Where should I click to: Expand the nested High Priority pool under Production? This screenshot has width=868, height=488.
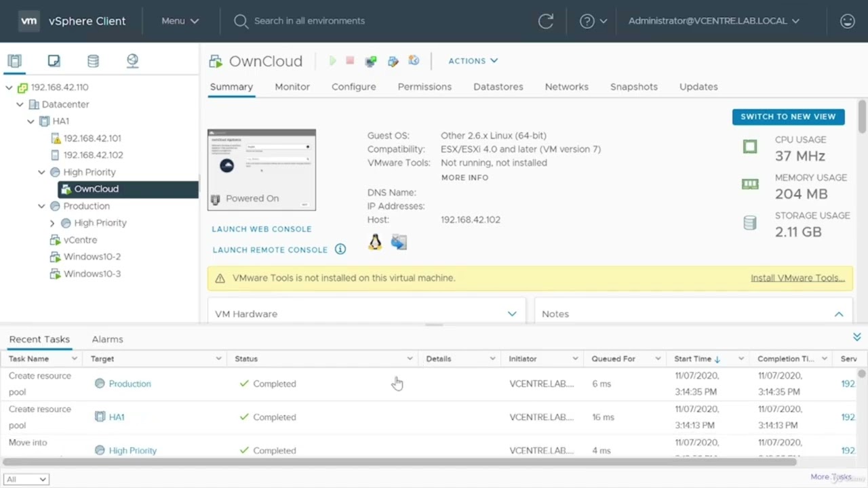point(52,223)
